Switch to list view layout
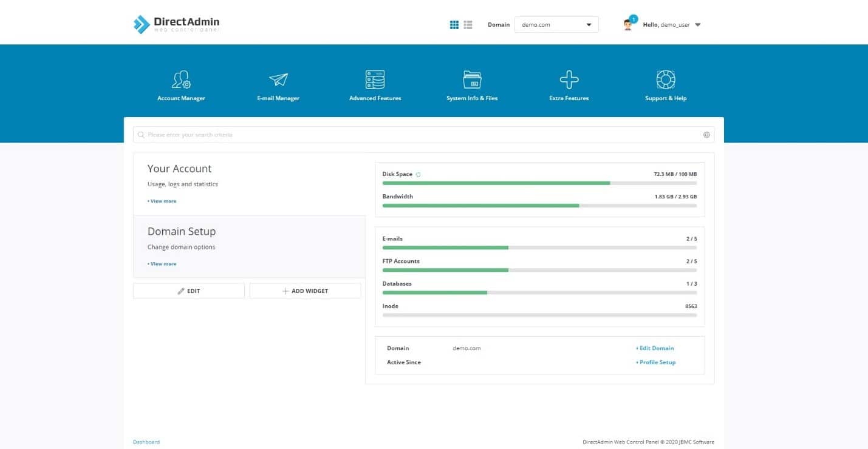The image size is (868, 449). coord(468,25)
